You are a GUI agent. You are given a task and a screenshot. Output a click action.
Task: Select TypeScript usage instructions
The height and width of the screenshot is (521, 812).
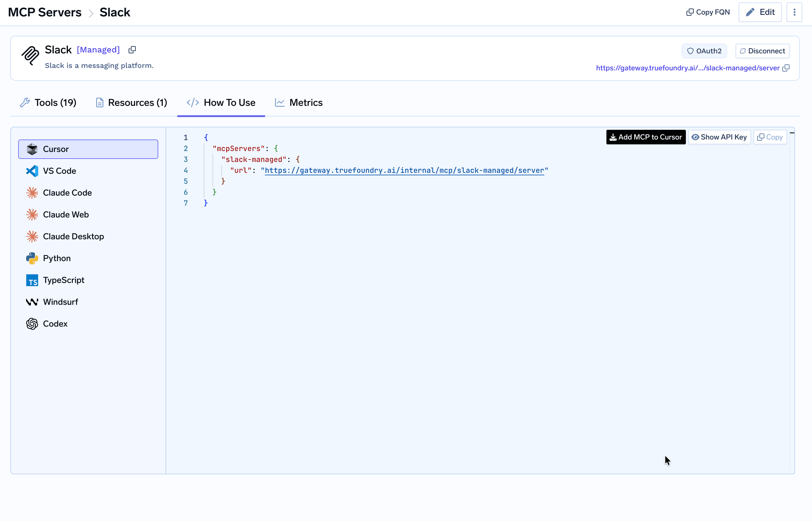88,280
